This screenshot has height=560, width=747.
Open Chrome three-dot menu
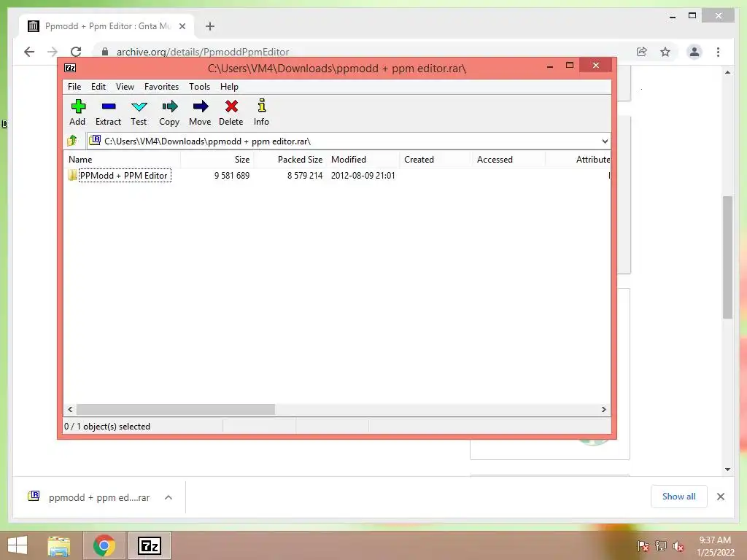(x=718, y=52)
